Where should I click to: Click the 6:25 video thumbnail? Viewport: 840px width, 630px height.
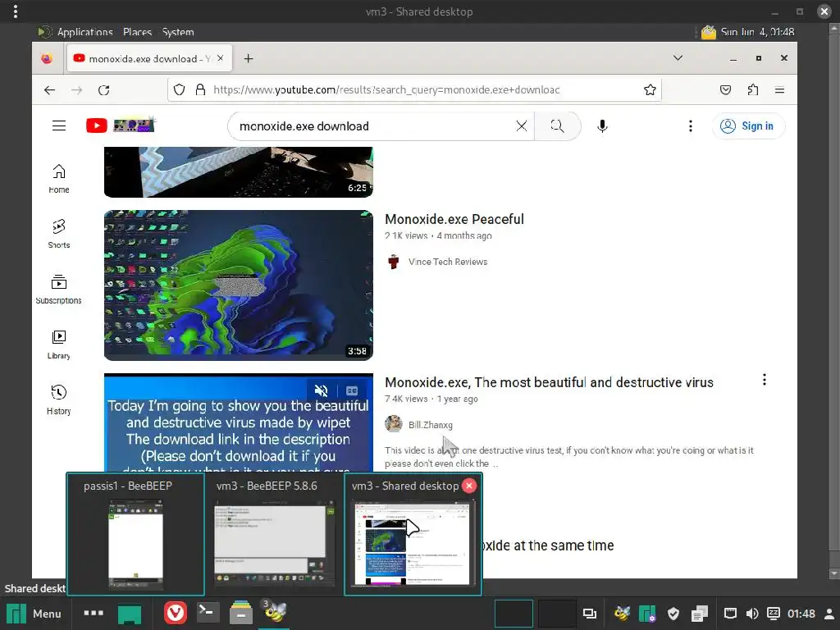239,172
